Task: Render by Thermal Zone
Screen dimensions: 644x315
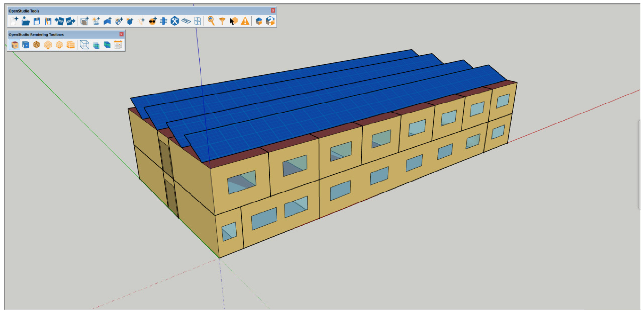Action: coord(59,45)
